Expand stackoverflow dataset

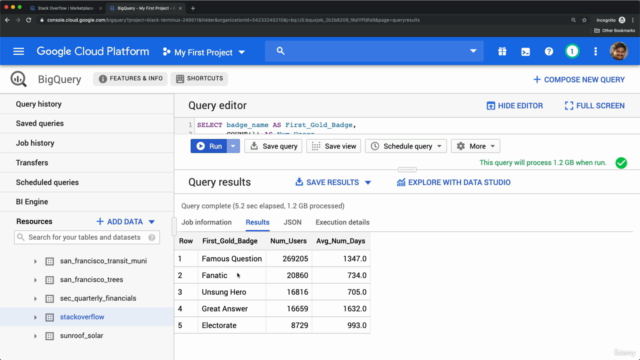pos(35,318)
